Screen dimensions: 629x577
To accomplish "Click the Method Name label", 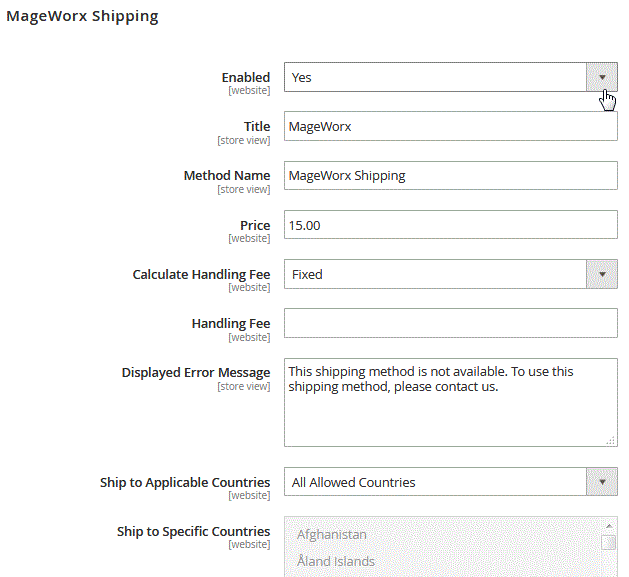I will tap(227, 176).
